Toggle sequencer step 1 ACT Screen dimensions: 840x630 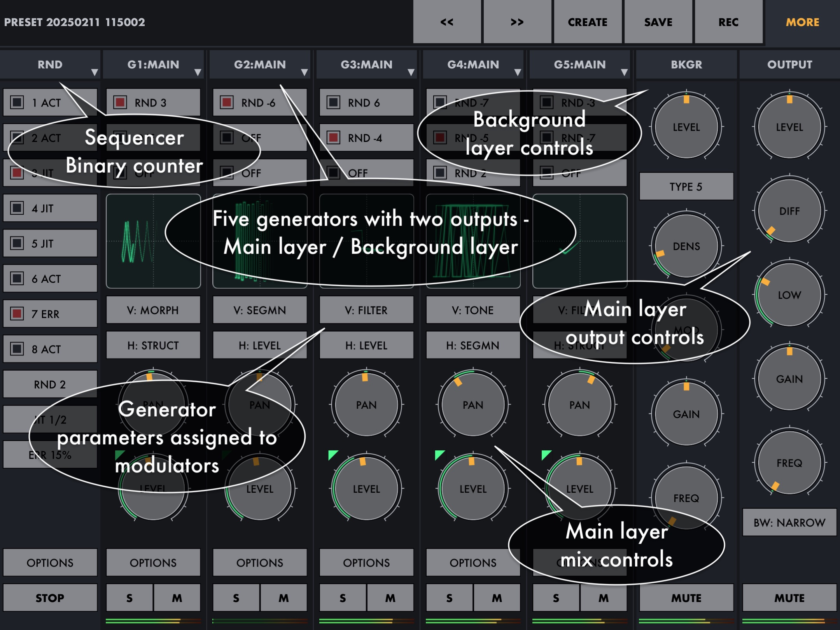(x=50, y=102)
